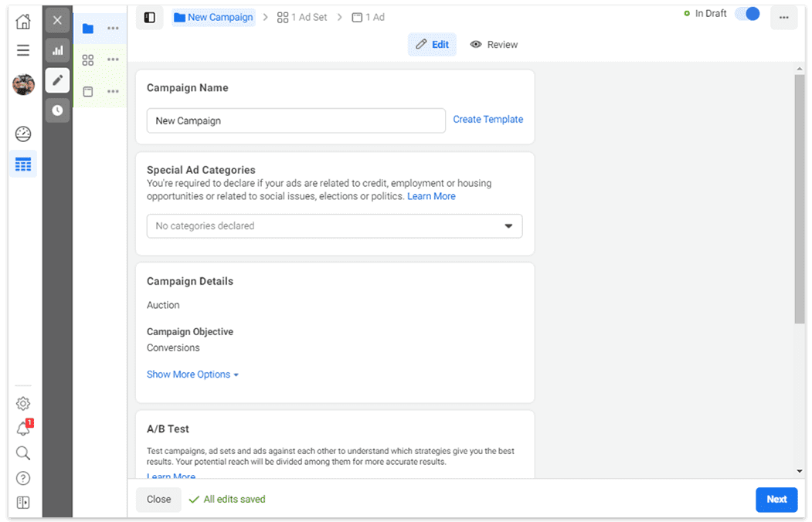Viewport: 812px width, 522px height.
Task: Click the Next button
Action: [776, 500]
